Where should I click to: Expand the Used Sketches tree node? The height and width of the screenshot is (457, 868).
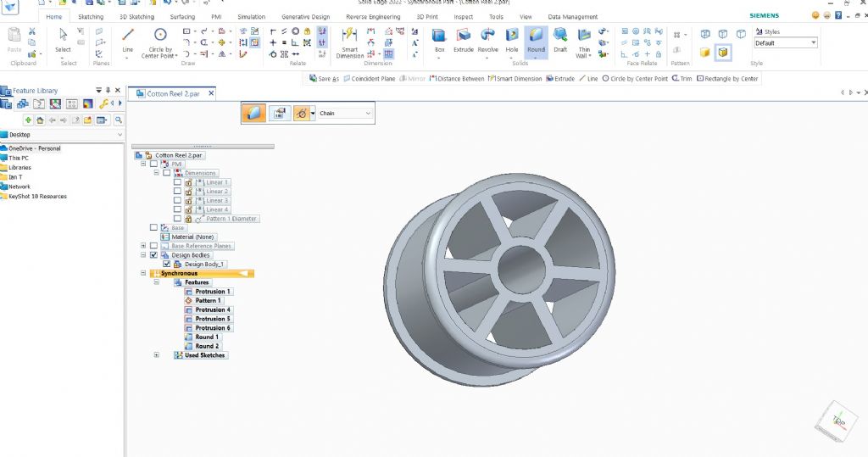click(x=156, y=355)
